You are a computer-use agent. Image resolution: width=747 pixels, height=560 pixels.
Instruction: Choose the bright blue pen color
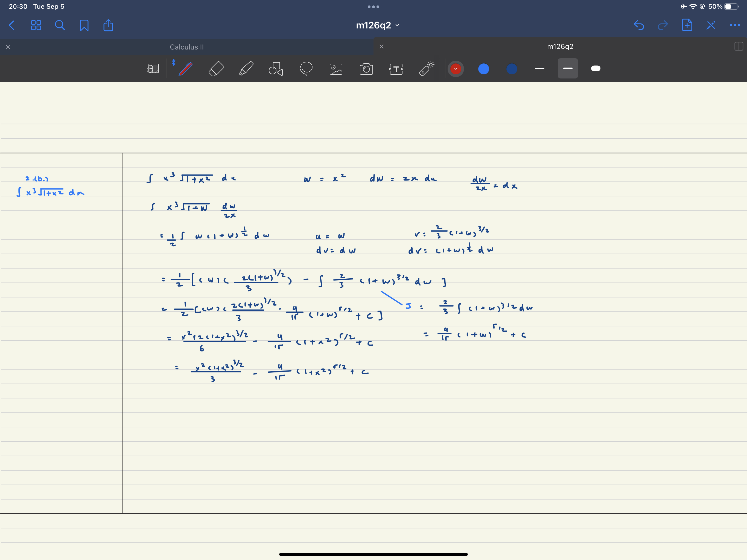coord(484,69)
